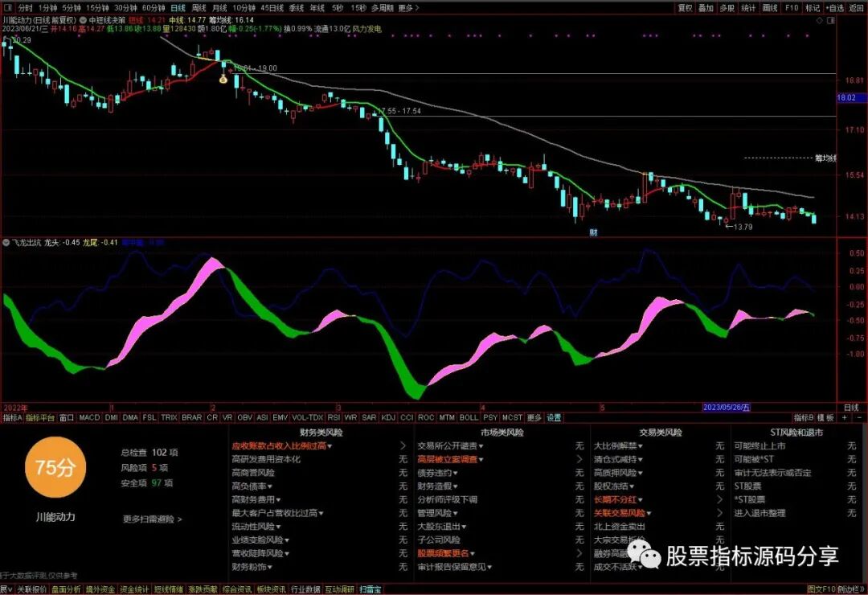Select the 月线 period tab
Image resolution: width=868 pixels, height=595 pixels.
coord(219,8)
